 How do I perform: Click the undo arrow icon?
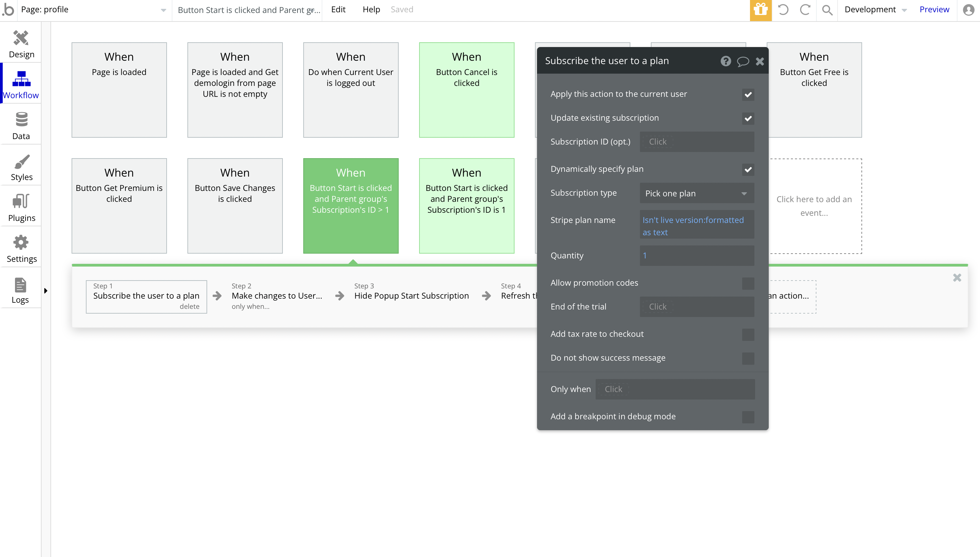pos(783,10)
